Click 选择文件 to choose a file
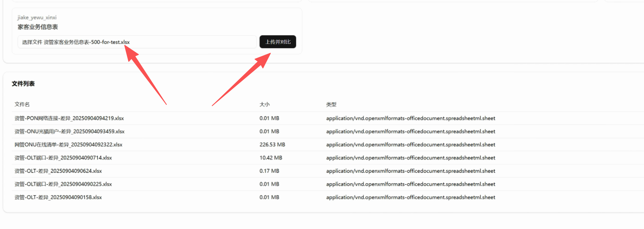This screenshot has height=229, width=644. (x=32, y=42)
